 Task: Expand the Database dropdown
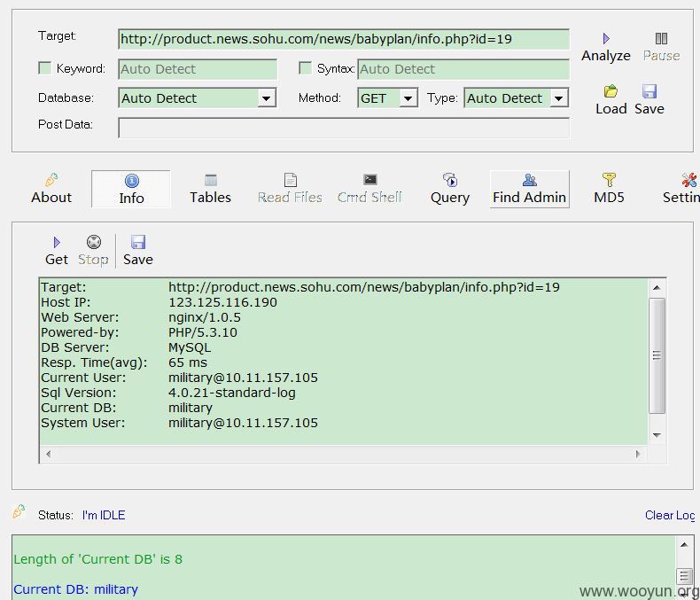[266, 98]
